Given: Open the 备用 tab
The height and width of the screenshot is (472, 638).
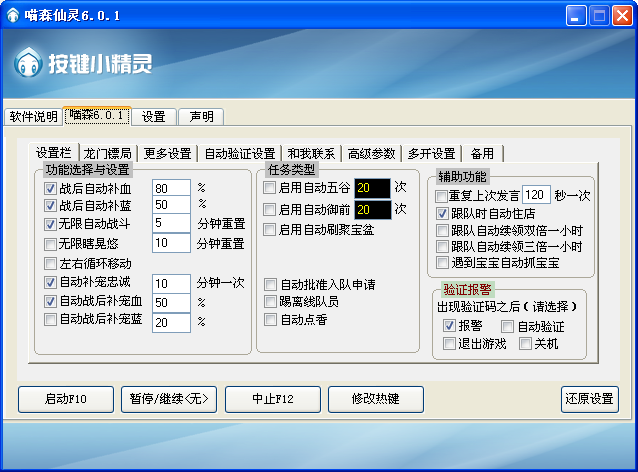Looking at the screenshot, I should tap(482, 154).
